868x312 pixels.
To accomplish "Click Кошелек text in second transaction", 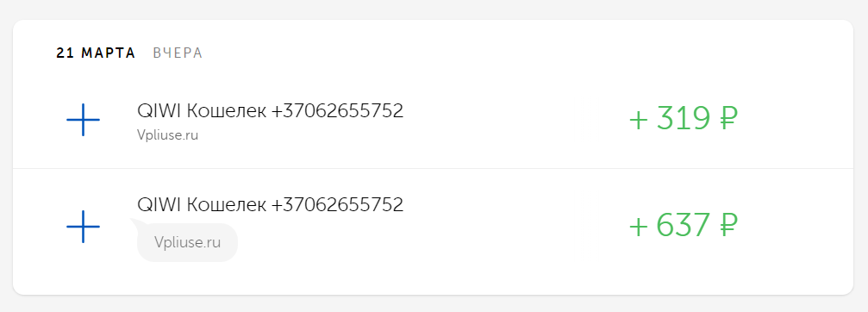I will tap(226, 205).
